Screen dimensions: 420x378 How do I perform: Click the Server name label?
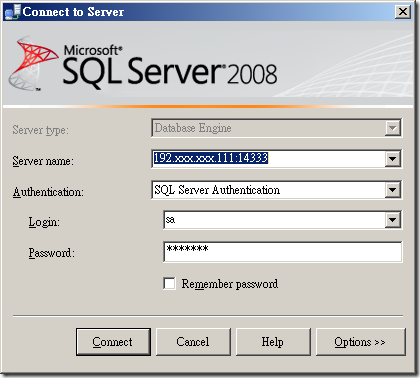click(43, 161)
